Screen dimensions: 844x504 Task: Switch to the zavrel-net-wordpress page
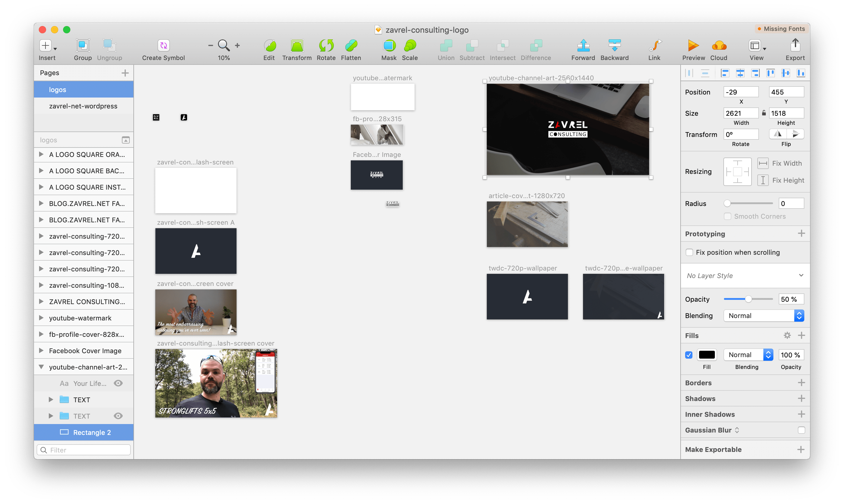pos(83,106)
